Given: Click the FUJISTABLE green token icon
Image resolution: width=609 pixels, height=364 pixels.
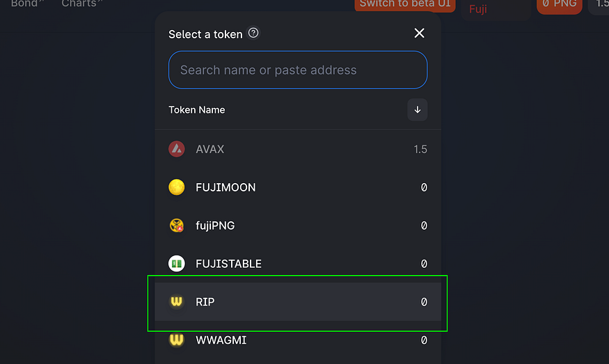Looking at the screenshot, I should pyautogui.click(x=177, y=264).
